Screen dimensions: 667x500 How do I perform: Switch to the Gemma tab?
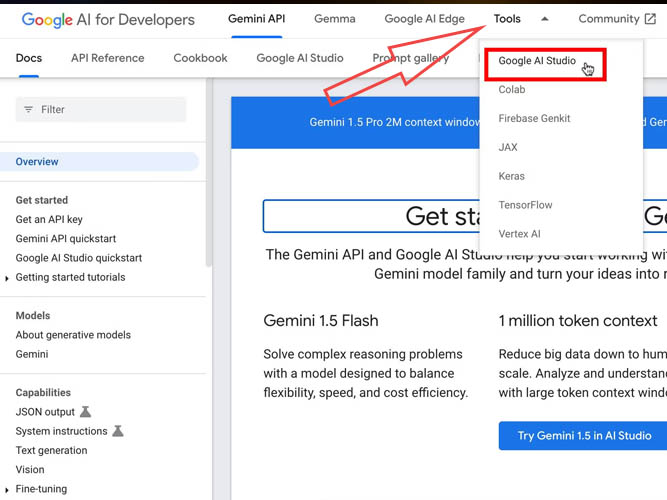click(x=334, y=19)
